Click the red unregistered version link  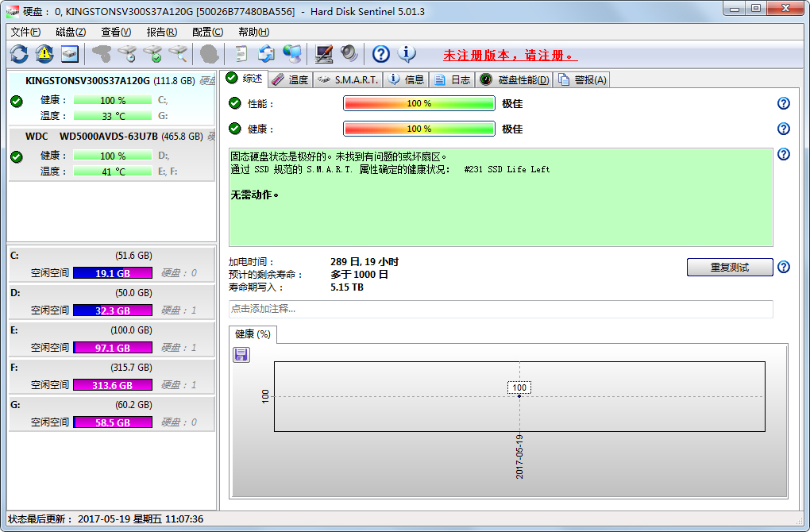pos(510,56)
